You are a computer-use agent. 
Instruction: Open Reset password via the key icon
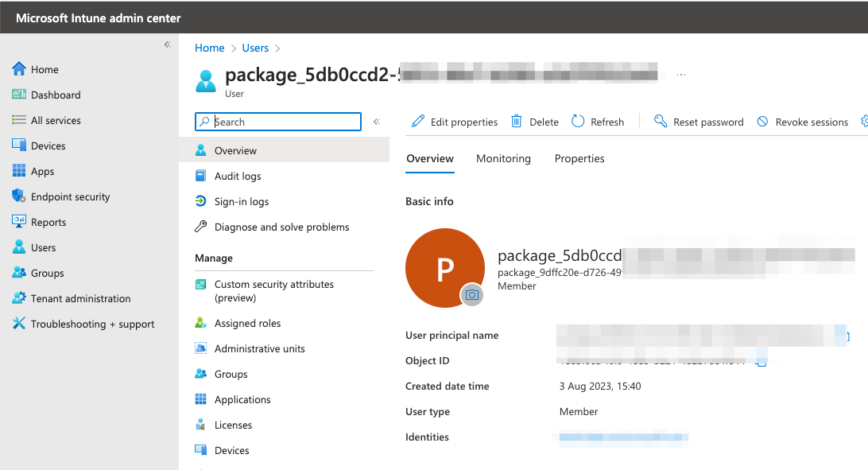tap(660, 121)
